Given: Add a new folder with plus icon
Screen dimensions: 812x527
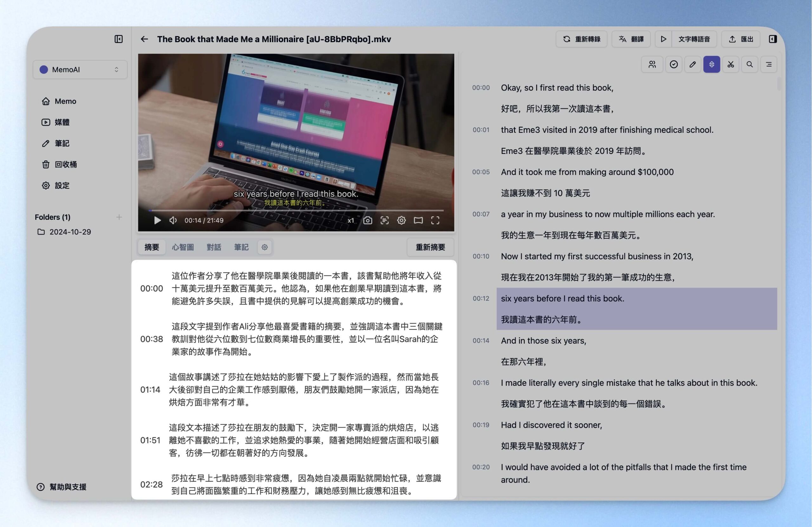Looking at the screenshot, I should point(119,217).
